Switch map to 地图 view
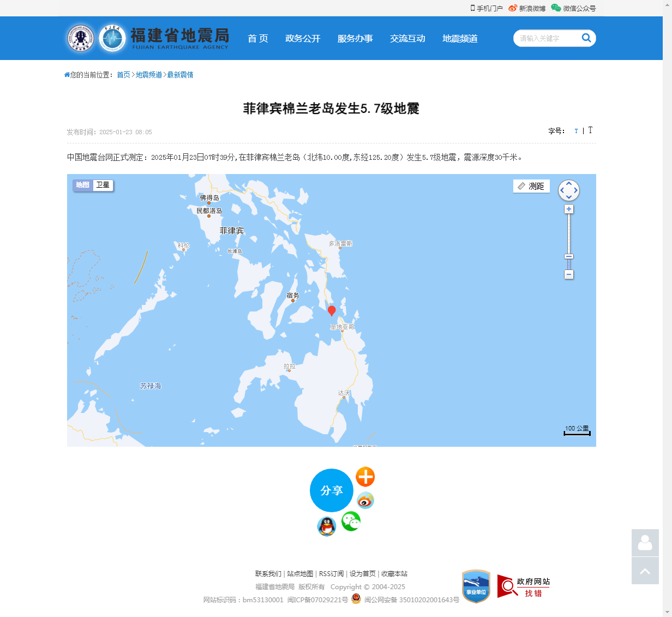This screenshot has width=672, height=617. pyautogui.click(x=83, y=185)
